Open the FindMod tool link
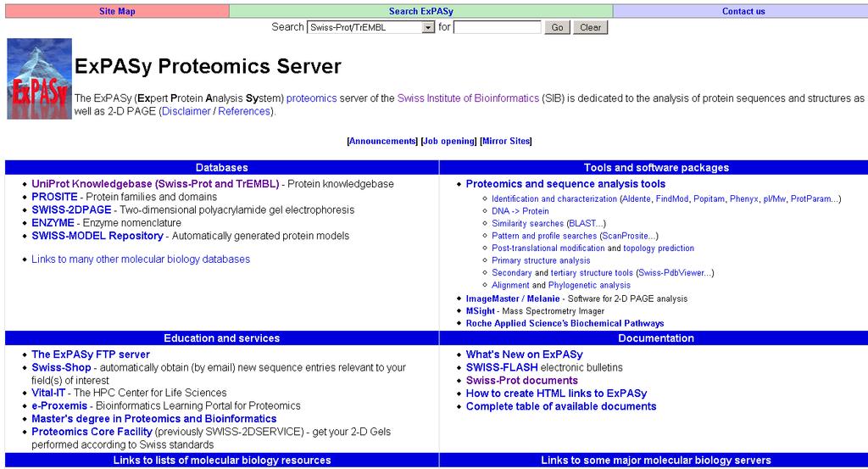Viewport: 868px width, 469px height. point(672,198)
